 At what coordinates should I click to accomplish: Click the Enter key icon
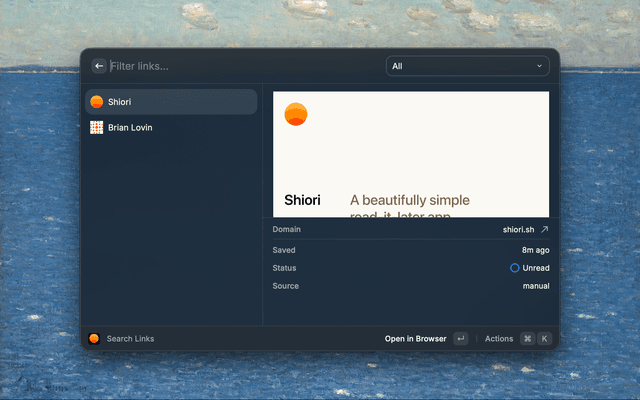[460, 339]
